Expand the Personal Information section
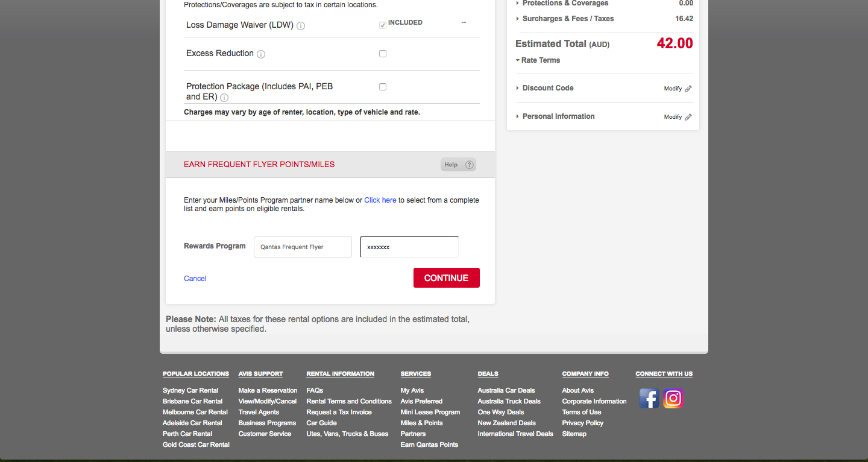This screenshot has height=462, width=868. pyautogui.click(x=555, y=116)
